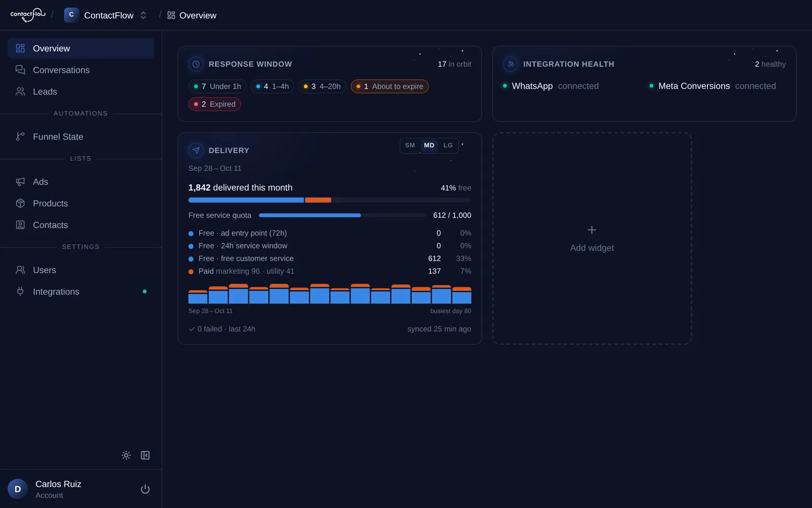The height and width of the screenshot is (508, 812).
Task: Toggle light/dark theme sun icon
Action: pos(126,455)
